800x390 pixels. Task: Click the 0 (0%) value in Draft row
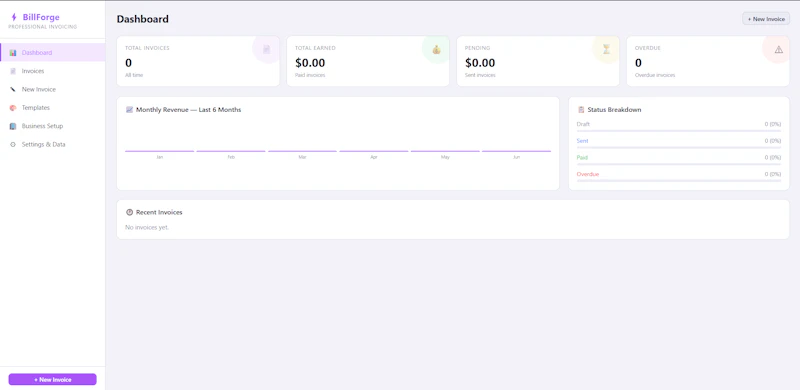pyautogui.click(x=772, y=124)
